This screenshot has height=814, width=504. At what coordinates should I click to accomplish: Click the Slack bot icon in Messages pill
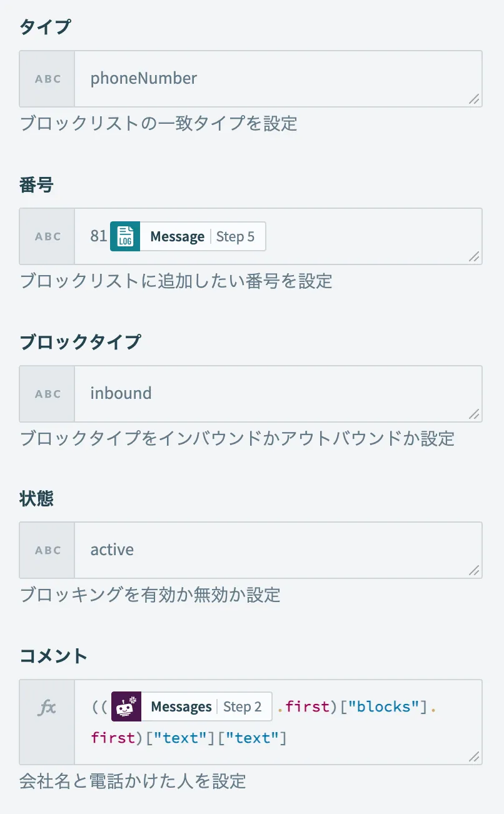tap(126, 707)
